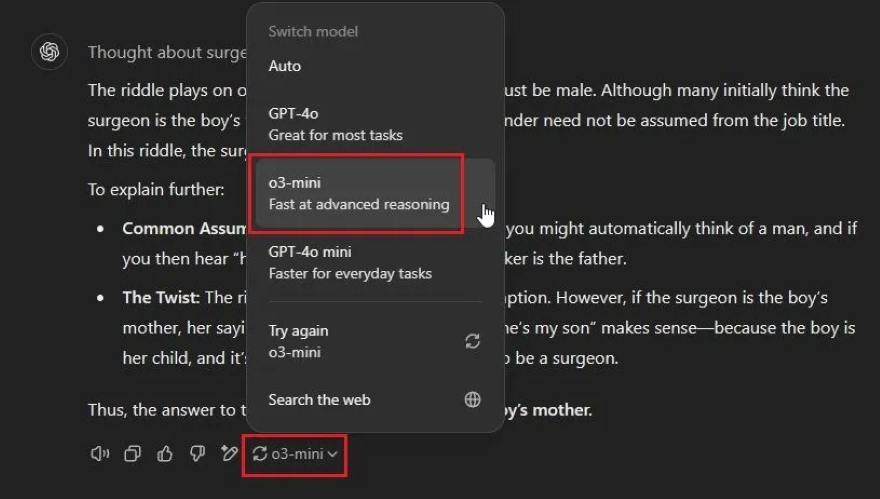
Task: Click the chevron beside the bottom o3-mini label
Action: pyautogui.click(x=332, y=455)
